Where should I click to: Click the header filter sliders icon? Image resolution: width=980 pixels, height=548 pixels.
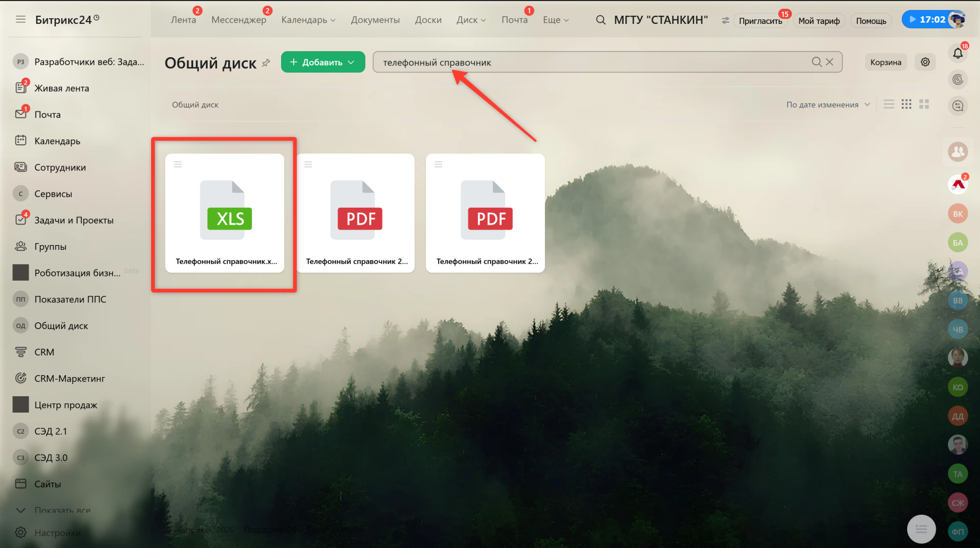point(725,20)
